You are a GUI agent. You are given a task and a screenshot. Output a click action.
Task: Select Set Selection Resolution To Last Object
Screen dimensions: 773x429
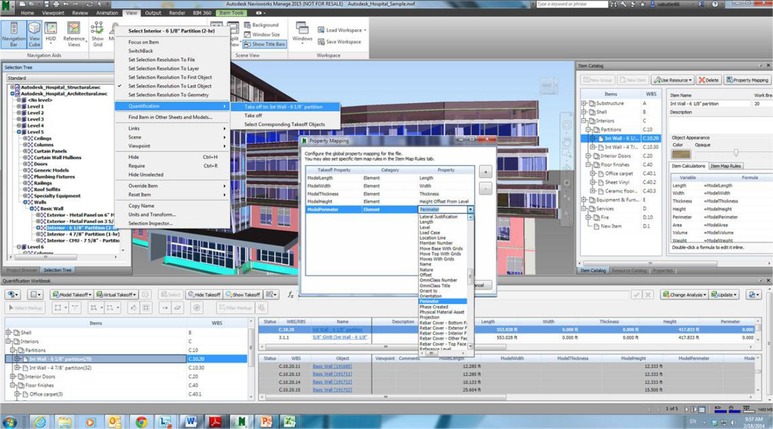point(170,87)
